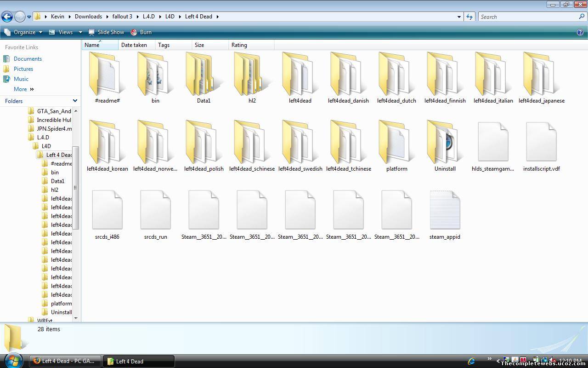The height and width of the screenshot is (368, 588).
Task: Open the address bar history dropdown
Action: coord(459,17)
